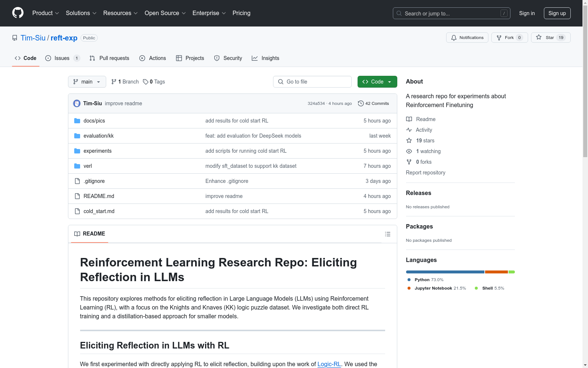Open the Code tab
This screenshot has height=368, width=588.
coord(25,58)
